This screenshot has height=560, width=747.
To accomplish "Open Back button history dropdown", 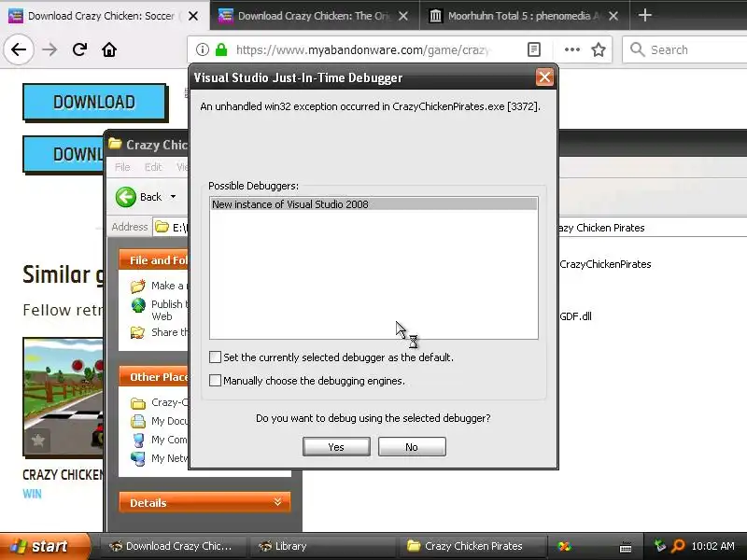I will click(x=174, y=197).
